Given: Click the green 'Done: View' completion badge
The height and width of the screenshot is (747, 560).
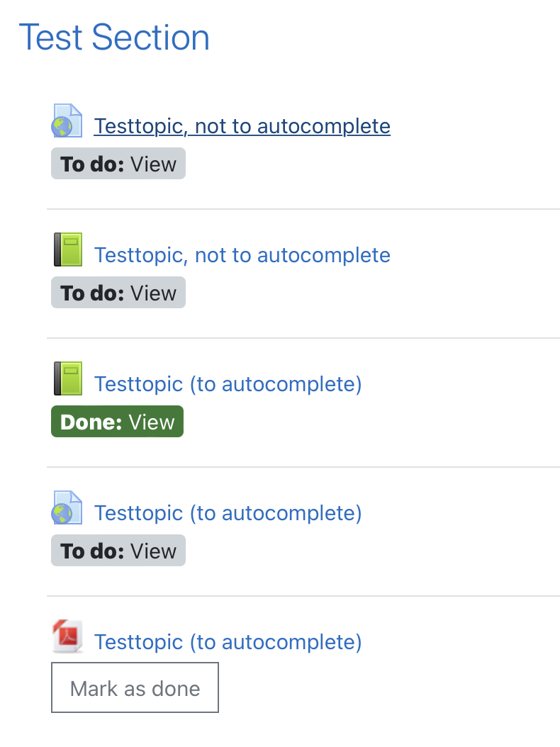Looking at the screenshot, I should pyautogui.click(x=117, y=421).
